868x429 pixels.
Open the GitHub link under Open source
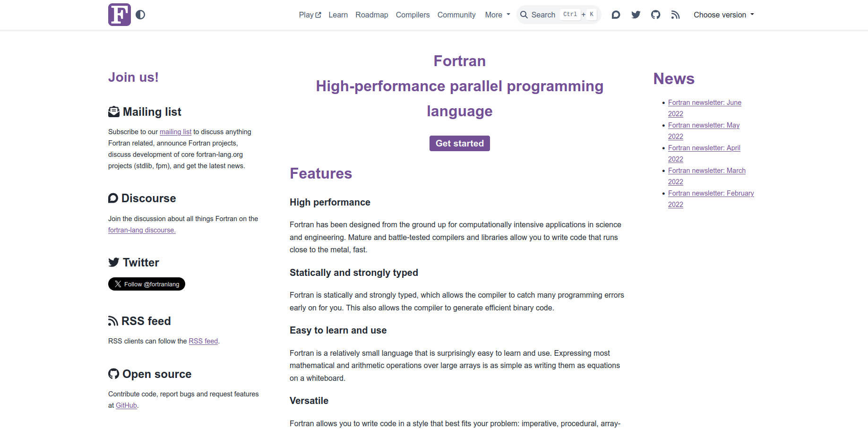[x=126, y=405]
